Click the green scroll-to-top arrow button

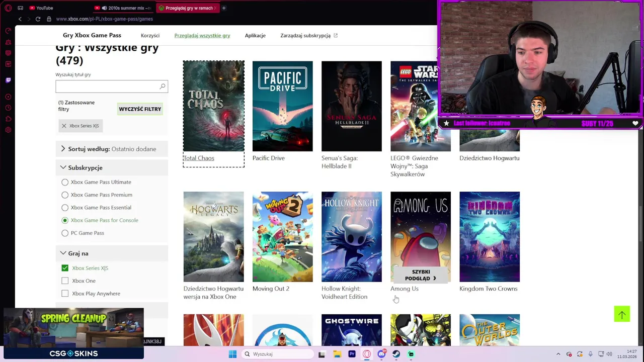click(622, 314)
